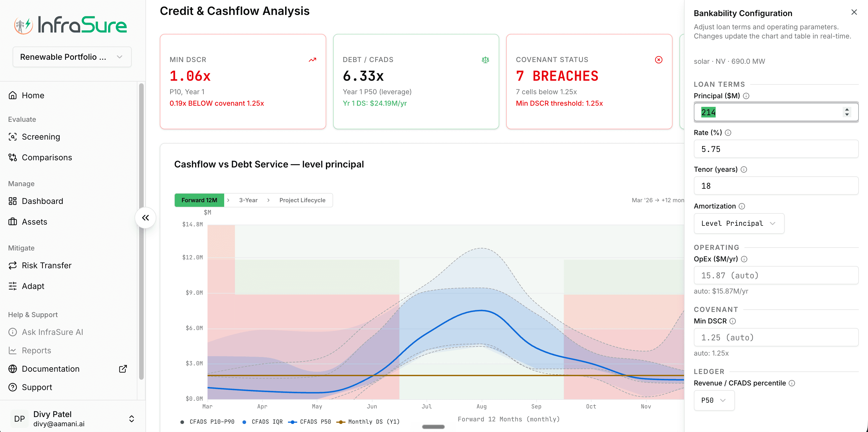
Task: Click the DP user avatar
Action: [19, 419]
